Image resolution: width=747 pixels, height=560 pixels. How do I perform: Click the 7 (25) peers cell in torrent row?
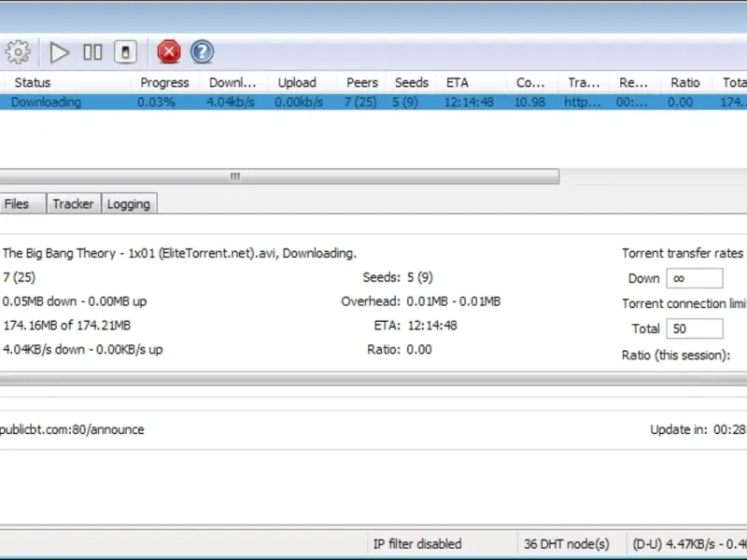360,102
